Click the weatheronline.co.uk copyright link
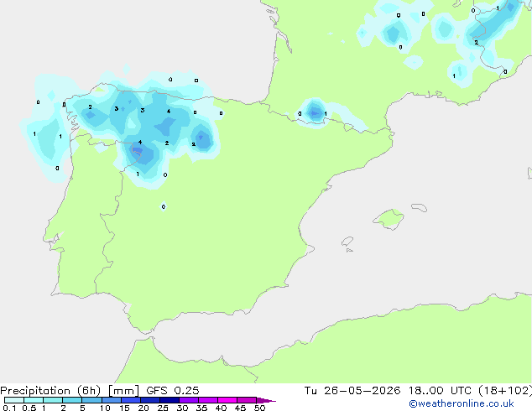The height and width of the screenshot is (411, 532). click(x=461, y=403)
